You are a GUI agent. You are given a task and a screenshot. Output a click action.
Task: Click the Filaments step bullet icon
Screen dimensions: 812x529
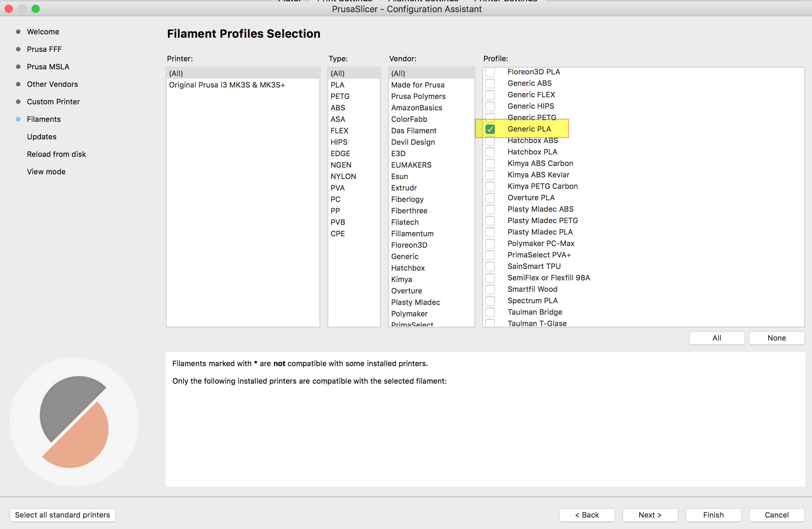tap(19, 119)
